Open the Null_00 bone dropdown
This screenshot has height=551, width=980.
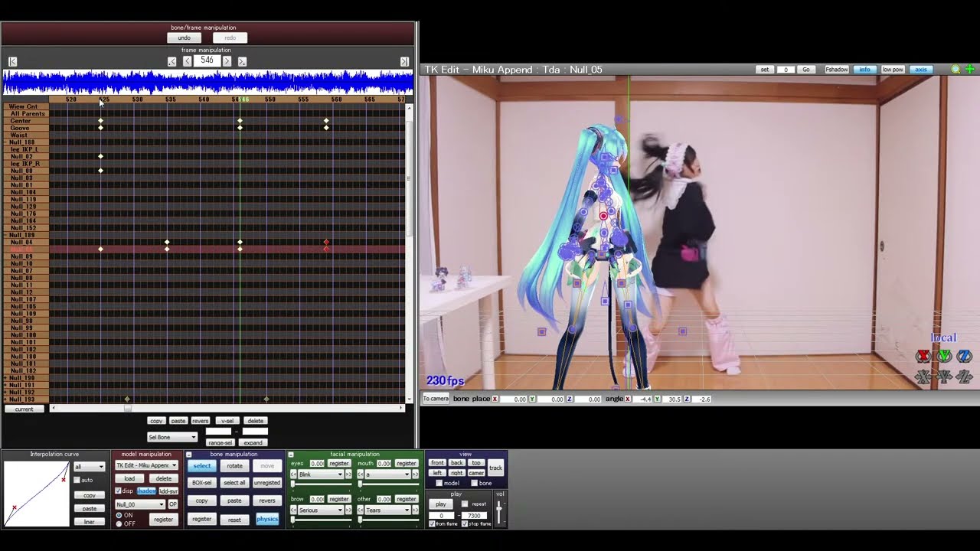pyautogui.click(x=140, y=504)
